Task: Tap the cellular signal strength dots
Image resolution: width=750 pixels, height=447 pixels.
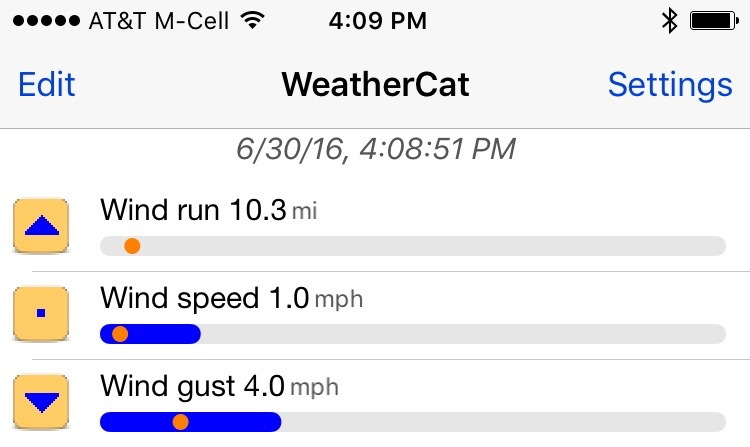Action: [x=46, y=21]
